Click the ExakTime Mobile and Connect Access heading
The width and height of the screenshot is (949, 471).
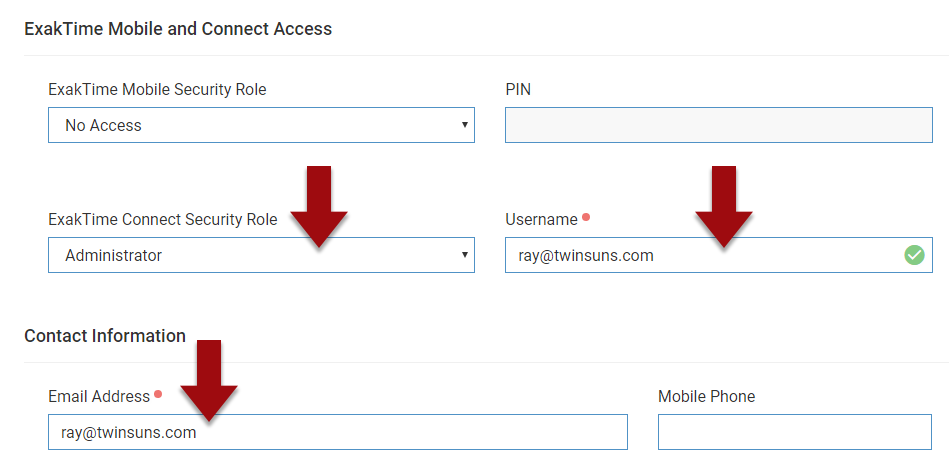click(178, 29)
